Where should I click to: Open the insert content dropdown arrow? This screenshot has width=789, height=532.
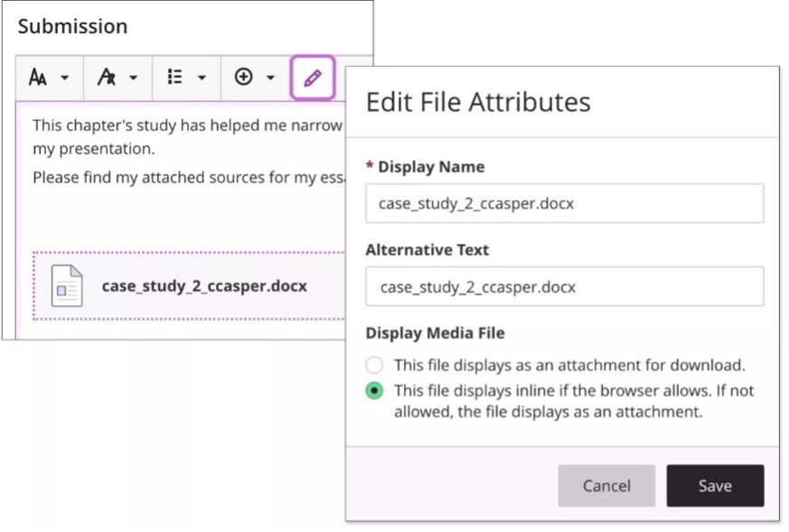(271, 78)
